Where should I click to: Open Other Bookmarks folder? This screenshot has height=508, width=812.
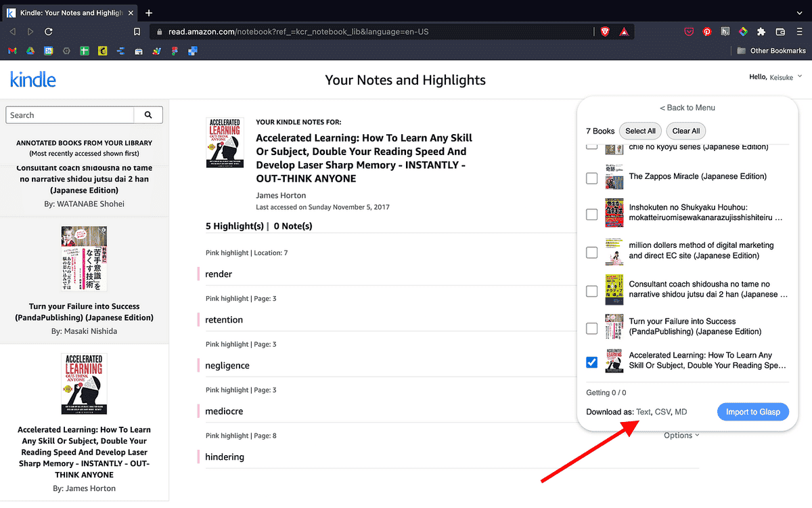click(771, 51)
